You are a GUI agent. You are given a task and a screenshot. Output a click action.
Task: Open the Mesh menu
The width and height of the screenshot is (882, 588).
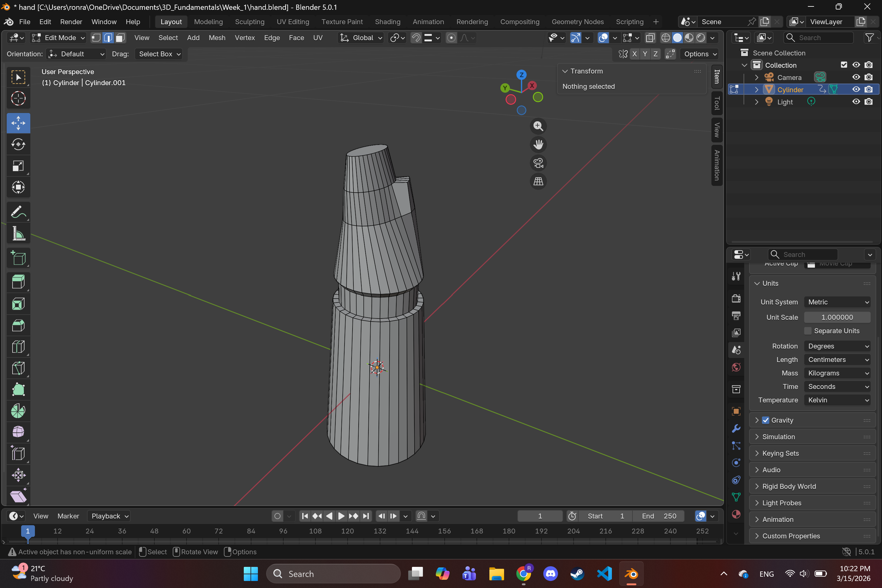217,37
